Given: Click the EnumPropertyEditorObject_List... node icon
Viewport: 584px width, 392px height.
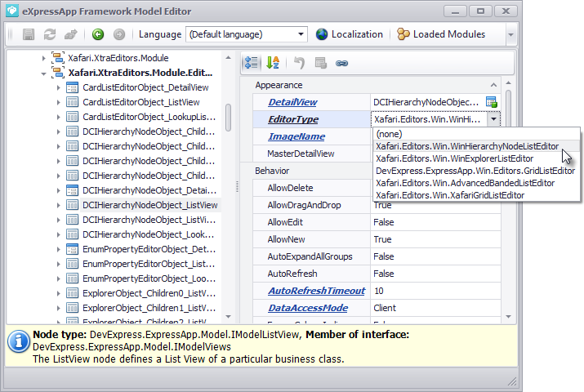Looking at the screenshot, I should click(72, 264).
